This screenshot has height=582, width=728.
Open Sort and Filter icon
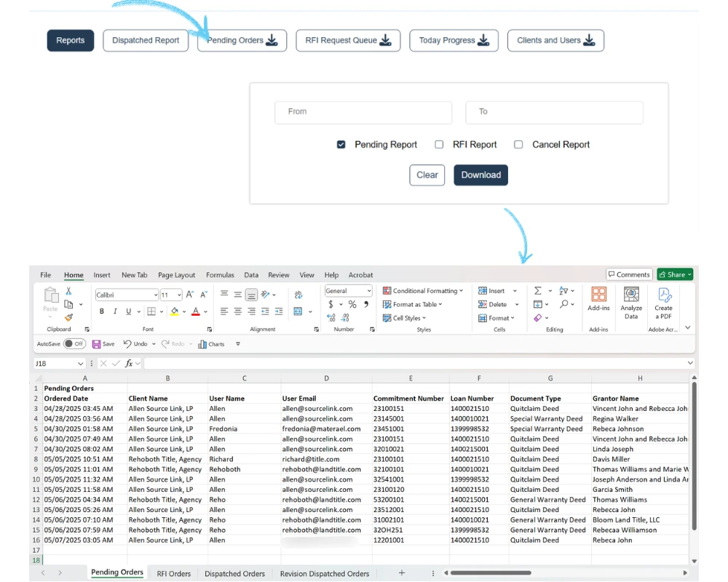(x=563, y=290)
